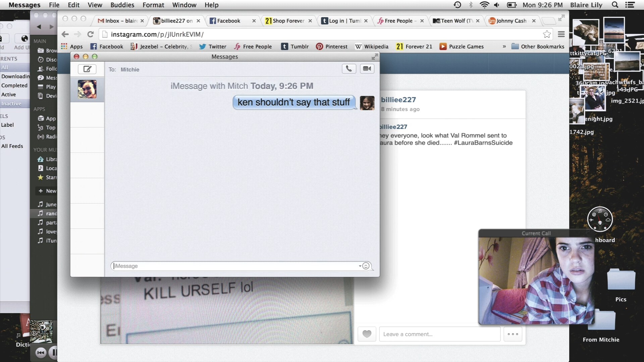644x362 pixels.
Task: Open the Buddies menu
Action: point(122,5)
